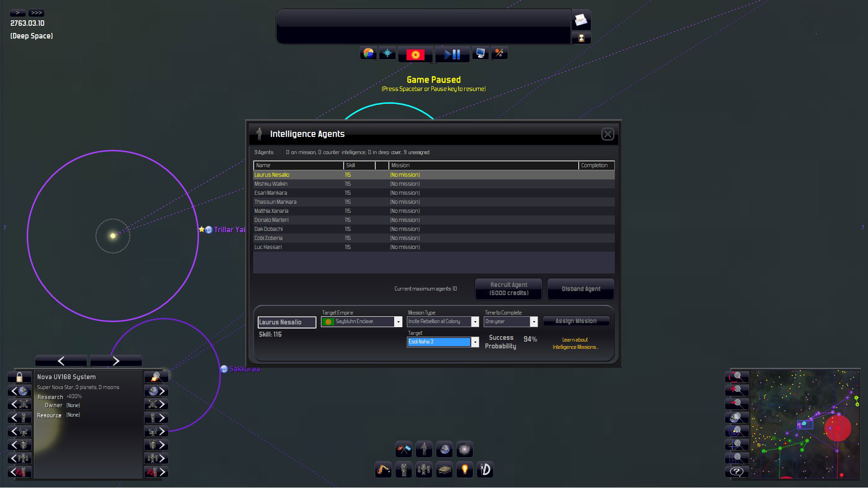The image size is (868, 488).
Task: Toggle the selection lock padlock
Action: (19, 377)
